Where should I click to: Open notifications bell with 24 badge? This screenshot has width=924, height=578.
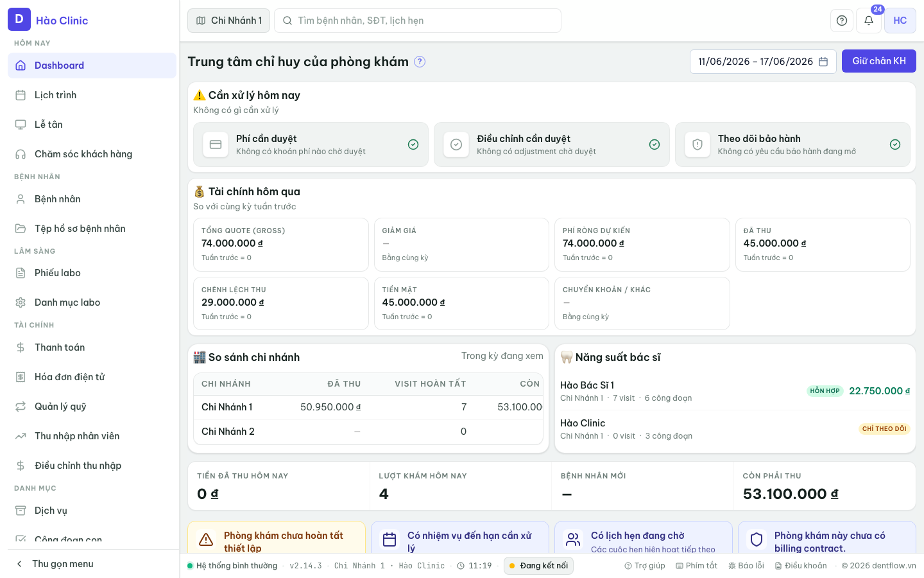click(869, 21)
